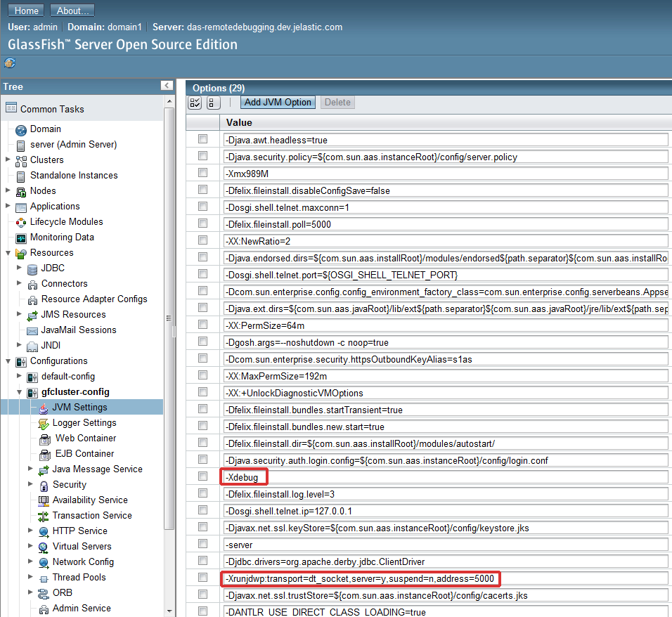Screen dimensions: 672x617
Task: Check the -Djava.awt.headless=true option checkbox
Action: pos(202,139)
